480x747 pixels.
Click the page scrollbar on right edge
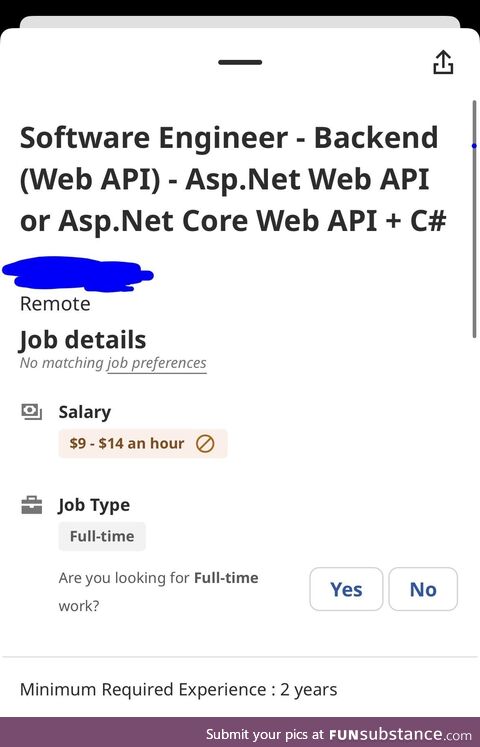click(x=474, y=219)
